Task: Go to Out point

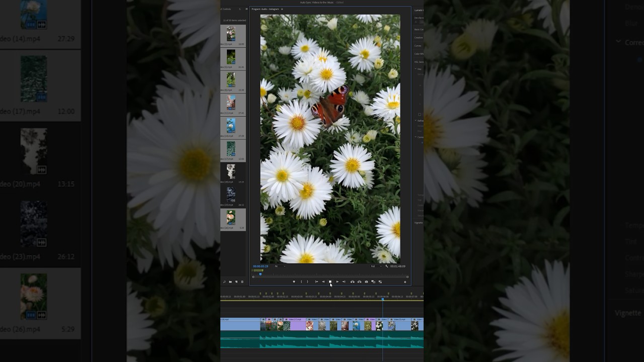Action: [x=344, y=282]
